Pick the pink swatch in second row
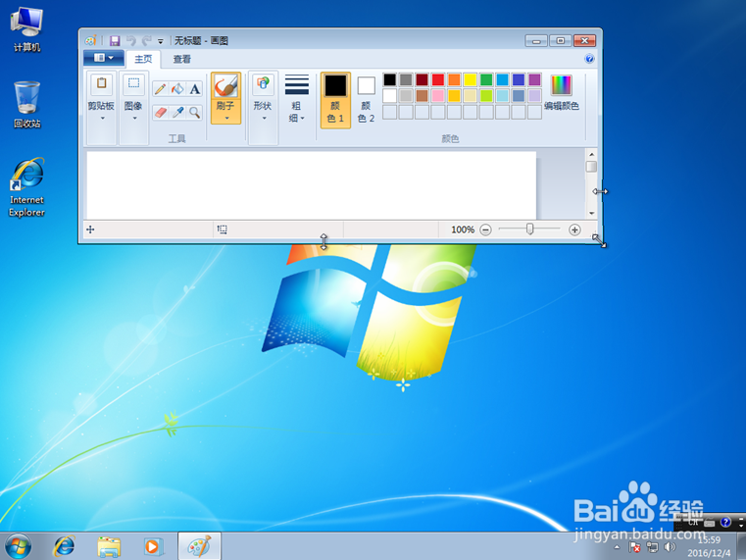747x560 pixels. pyautogui.click(x=438, y=96)
